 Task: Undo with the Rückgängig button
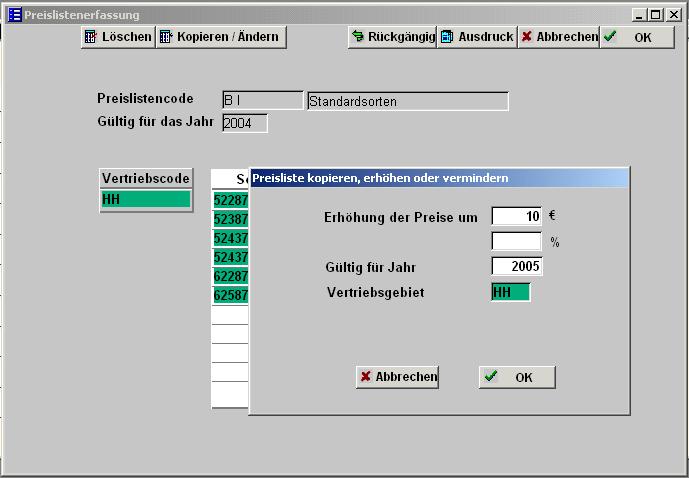(392, 37)
